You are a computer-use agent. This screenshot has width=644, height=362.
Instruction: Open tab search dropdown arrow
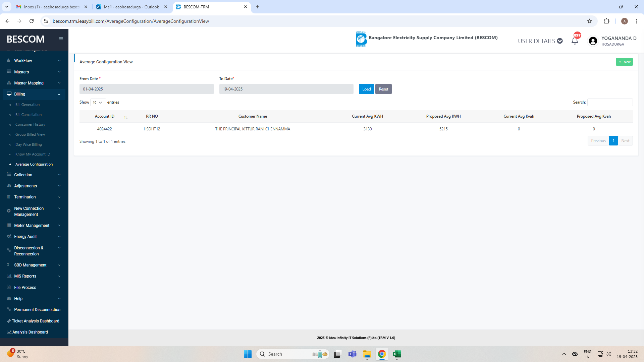click(6, 7)
